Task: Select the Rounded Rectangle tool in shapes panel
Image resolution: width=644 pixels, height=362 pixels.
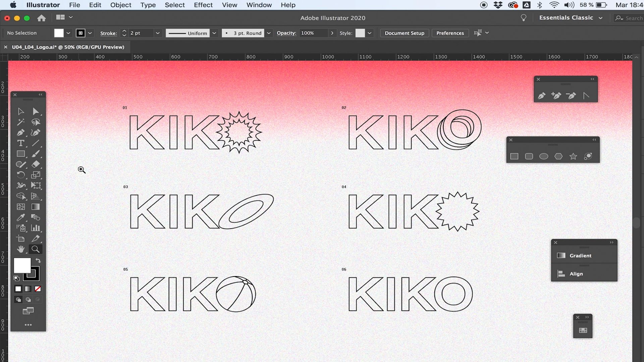Action: [x=529, y=156]
